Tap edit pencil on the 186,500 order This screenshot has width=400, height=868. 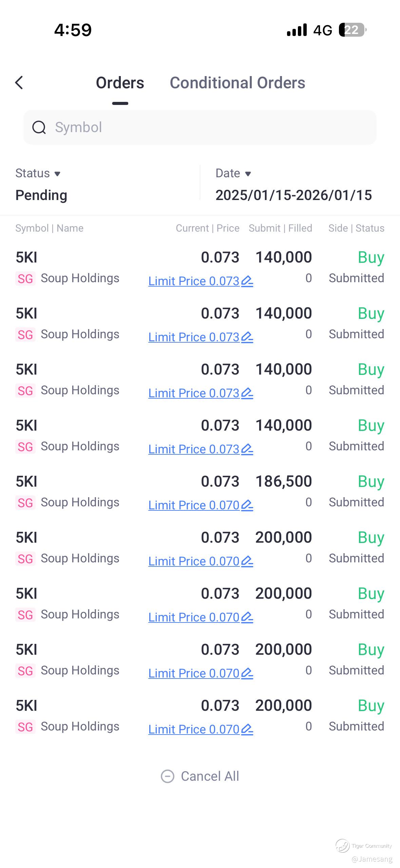pyautogui.click(x=247, y=505)
